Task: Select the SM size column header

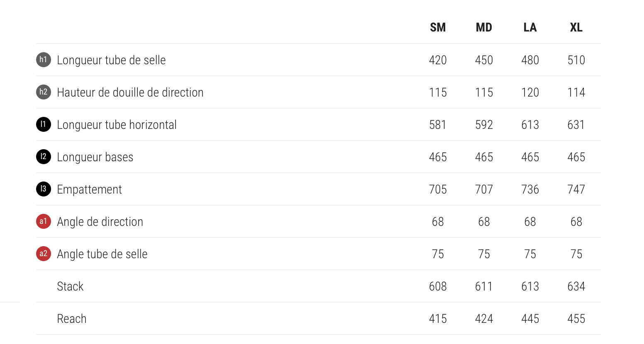Action: [x=438, y=27]
